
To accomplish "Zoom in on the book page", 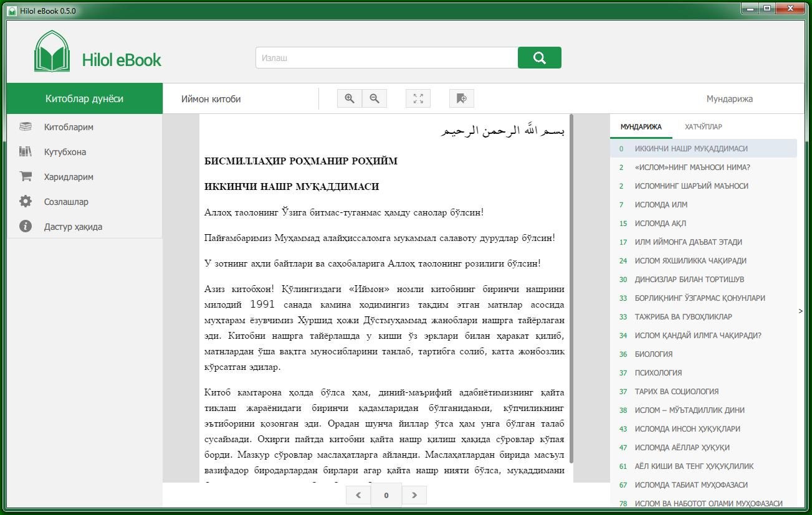I will (350, 98).
